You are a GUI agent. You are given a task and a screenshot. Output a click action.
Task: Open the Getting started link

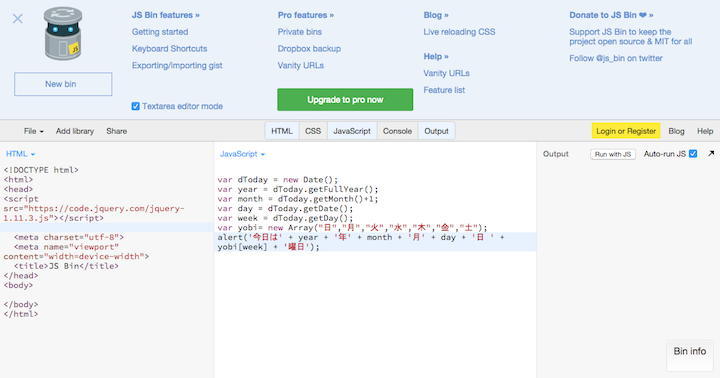click(160, 32)
